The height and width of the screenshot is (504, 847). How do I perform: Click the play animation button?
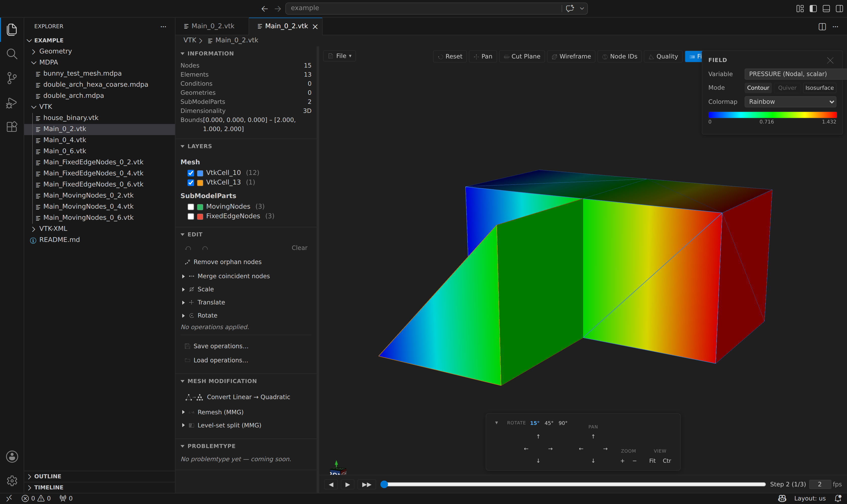coord(347,484)
